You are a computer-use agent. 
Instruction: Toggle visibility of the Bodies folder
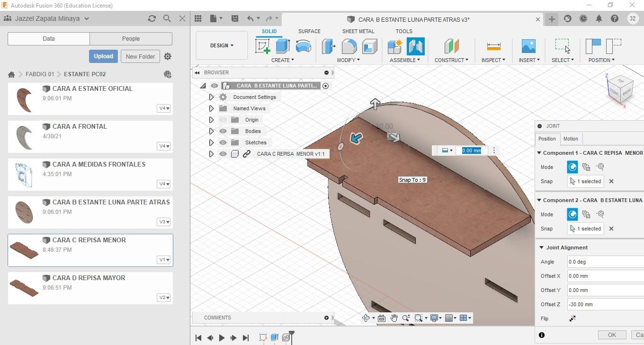tap(223, 131)
